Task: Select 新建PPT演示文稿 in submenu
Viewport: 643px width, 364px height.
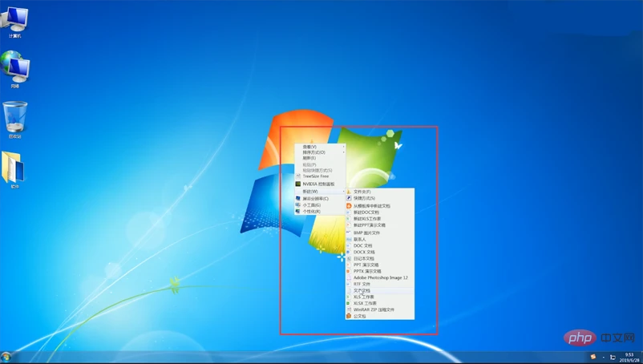Action: pos(380,225)
